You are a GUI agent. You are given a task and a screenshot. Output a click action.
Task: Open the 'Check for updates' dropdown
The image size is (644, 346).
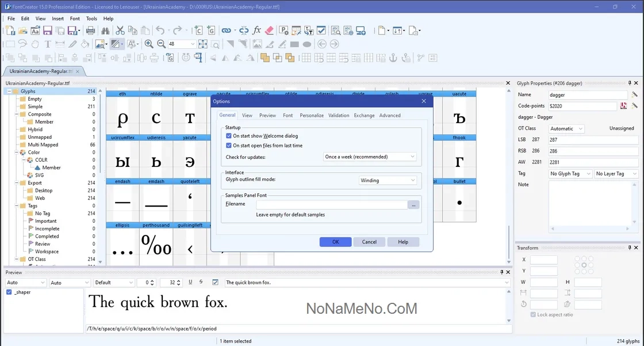(x=370, y=157)
